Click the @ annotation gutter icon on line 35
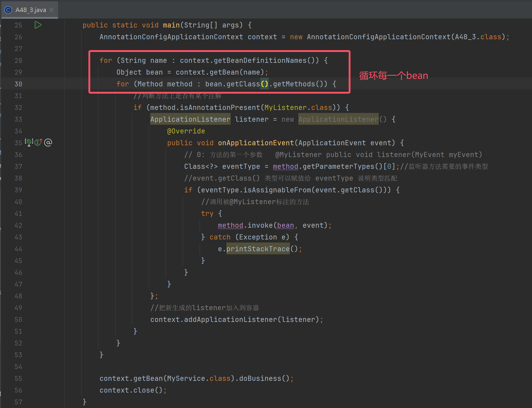Screen dimensions: 532x408 click(x=48, y=142)
